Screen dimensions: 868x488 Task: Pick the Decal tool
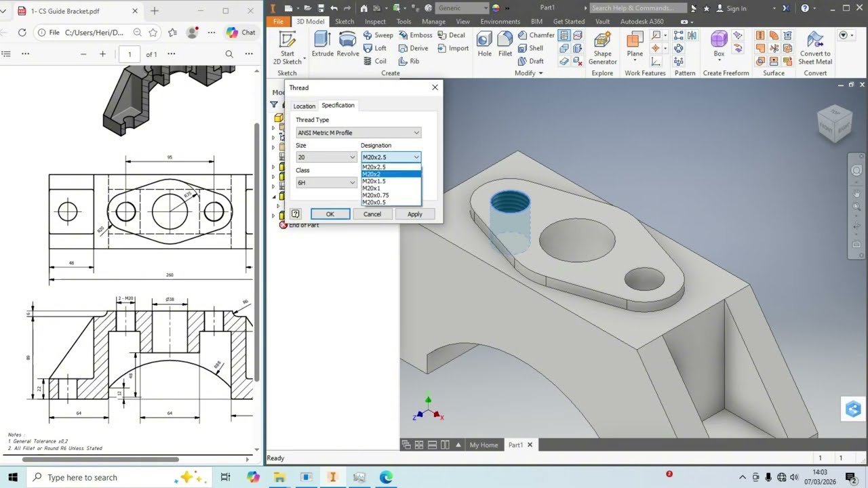[452, 35]
